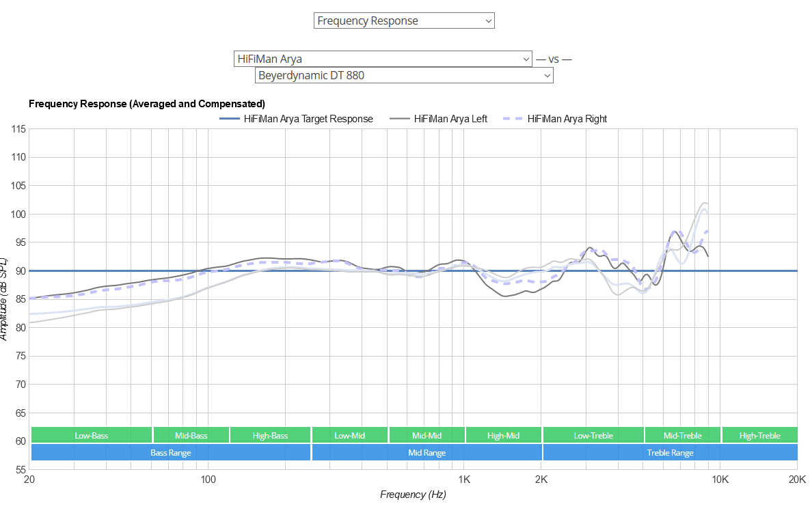812x513 pixels.
Task: Open the Beyerdynamic DT 880 comparison selector
Action: 404,75
